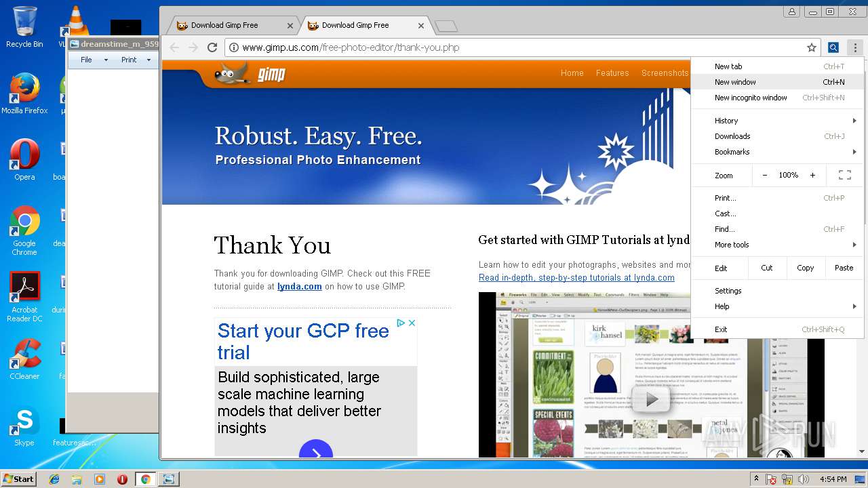Click the GIMP logo in header

[x=250, y=73]
